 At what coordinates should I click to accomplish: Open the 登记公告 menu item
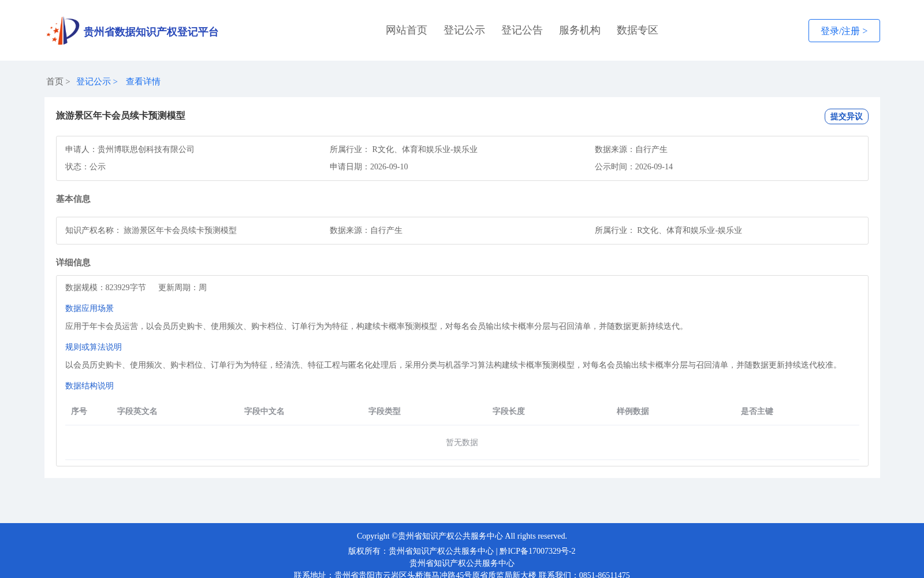click(x=522, y=30)
